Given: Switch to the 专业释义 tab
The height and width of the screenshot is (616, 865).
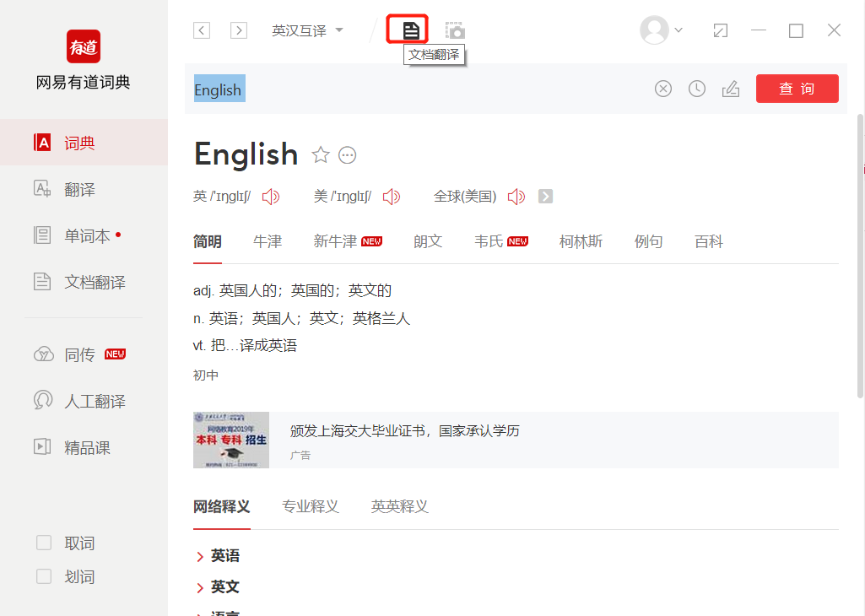Looking at the screenshot, I should click(311, 506).
